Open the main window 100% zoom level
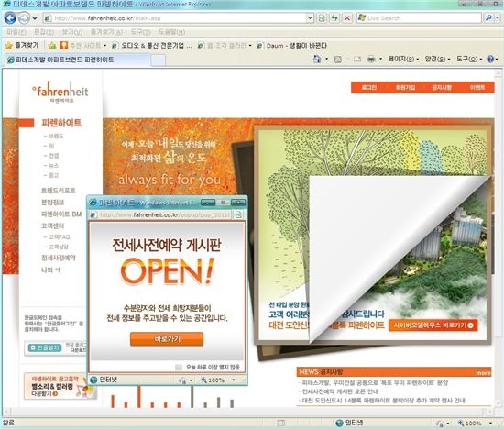 tap(475, 423)
